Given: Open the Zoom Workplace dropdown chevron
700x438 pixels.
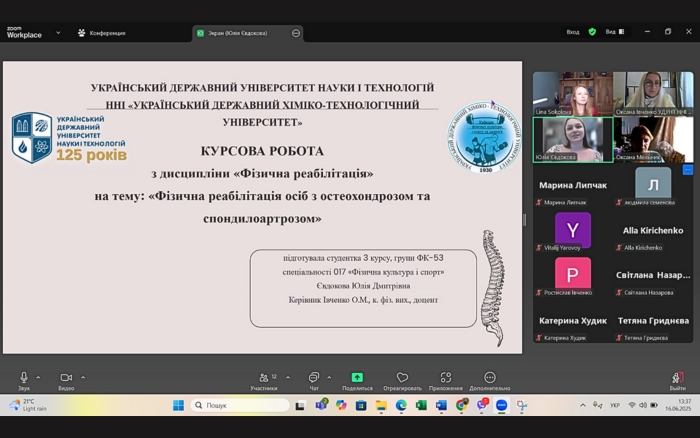Looking at the screenshot, I should click(x=58, y=32).
